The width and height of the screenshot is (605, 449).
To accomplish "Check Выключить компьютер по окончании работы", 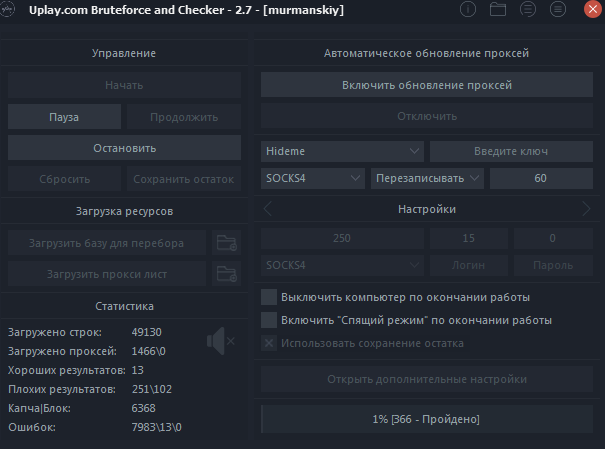I will point(269,297).
